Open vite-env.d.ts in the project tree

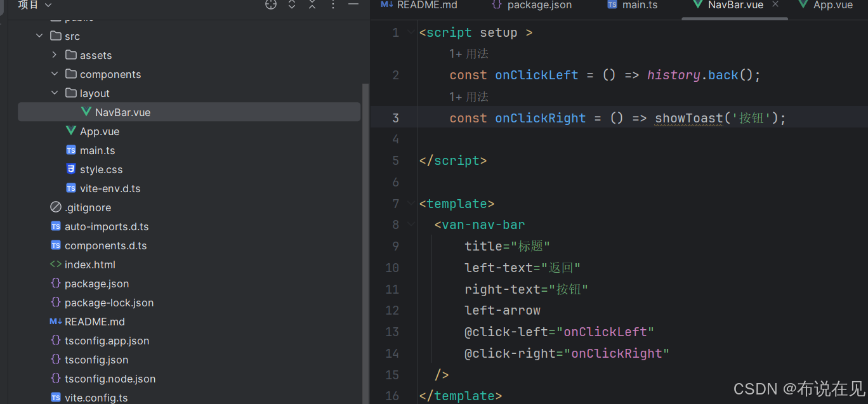(110, 188)
